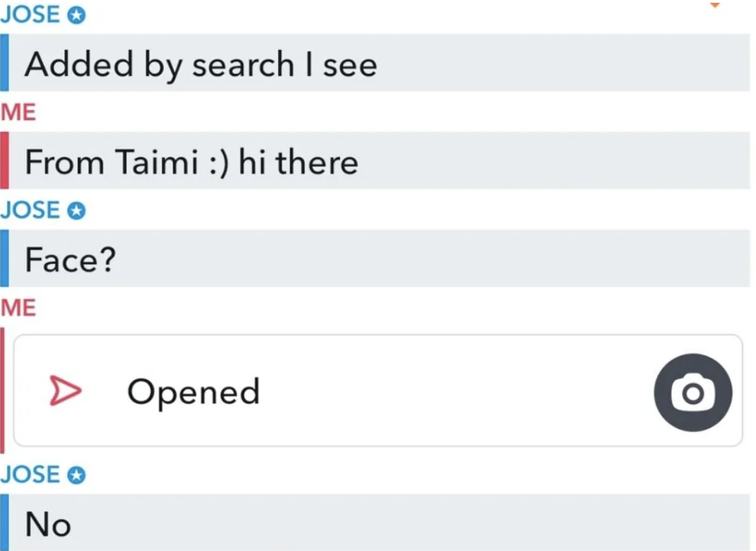Tap the second ME label above the snap
Viewport: 756px width, 551px height.
tap(19, 308)
